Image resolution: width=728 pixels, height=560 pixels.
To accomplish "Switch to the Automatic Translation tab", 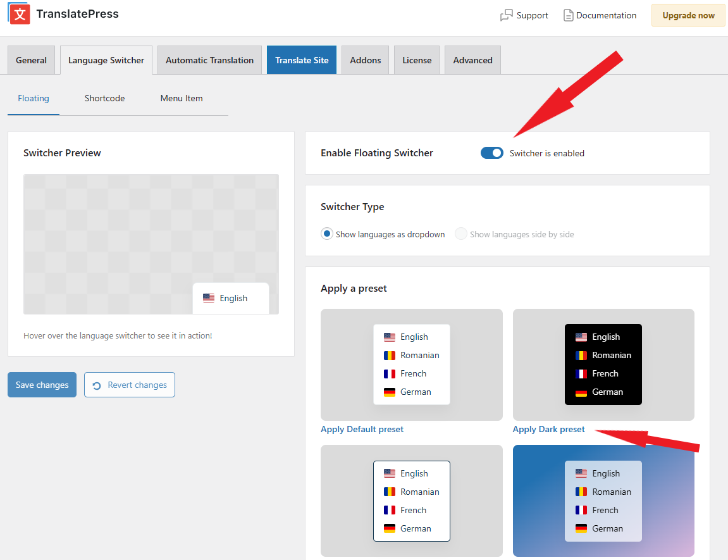I will [209, 59].
